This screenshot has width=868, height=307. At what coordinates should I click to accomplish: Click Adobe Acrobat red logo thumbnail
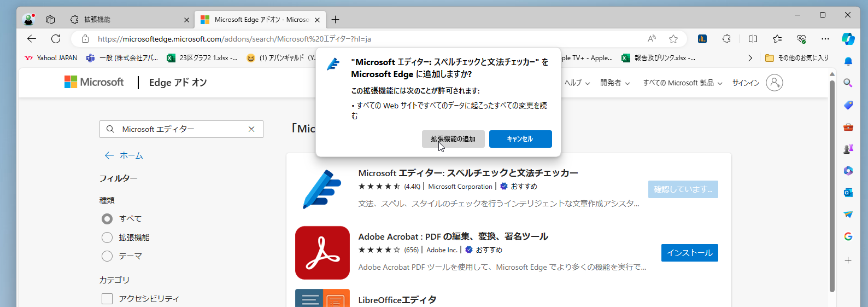click(322, 253)
